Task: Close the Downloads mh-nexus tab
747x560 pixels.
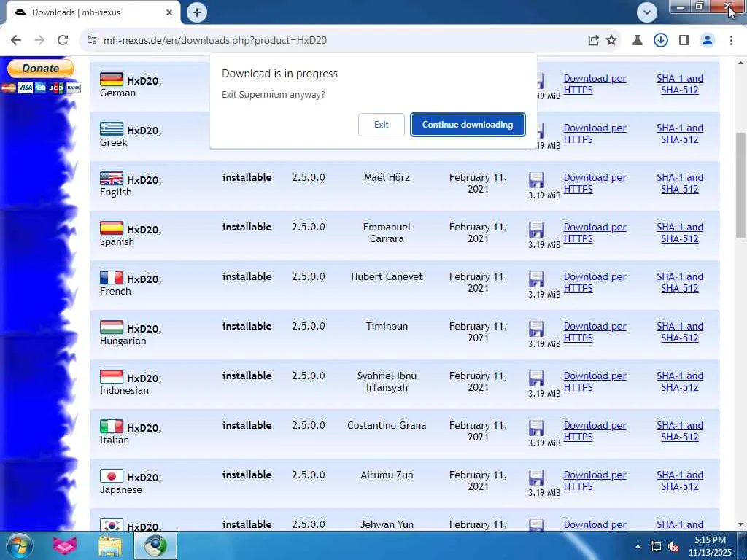Action: click(x=169, y=12)
